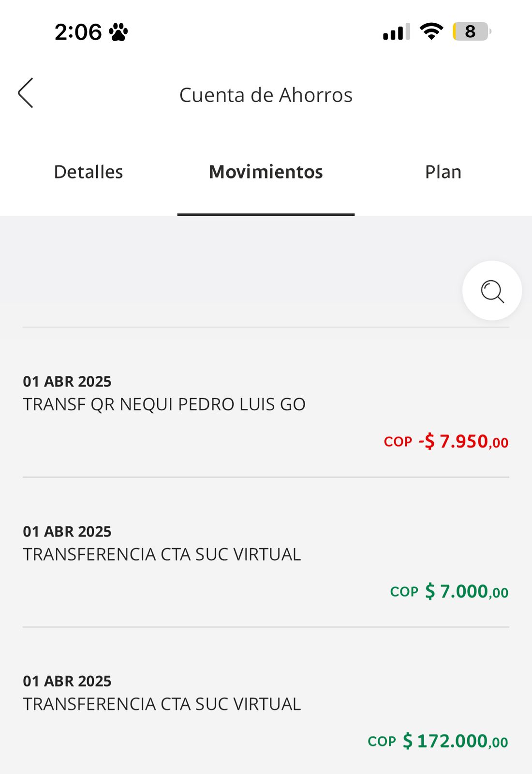The height and width of the screenshot is (774, 532).
Task: Switch to the Detalles tab
Action: (x=89, y=172)
